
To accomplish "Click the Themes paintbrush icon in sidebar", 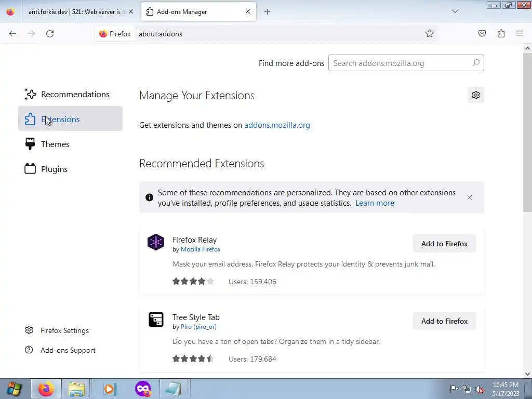I will tap(30, 144).
